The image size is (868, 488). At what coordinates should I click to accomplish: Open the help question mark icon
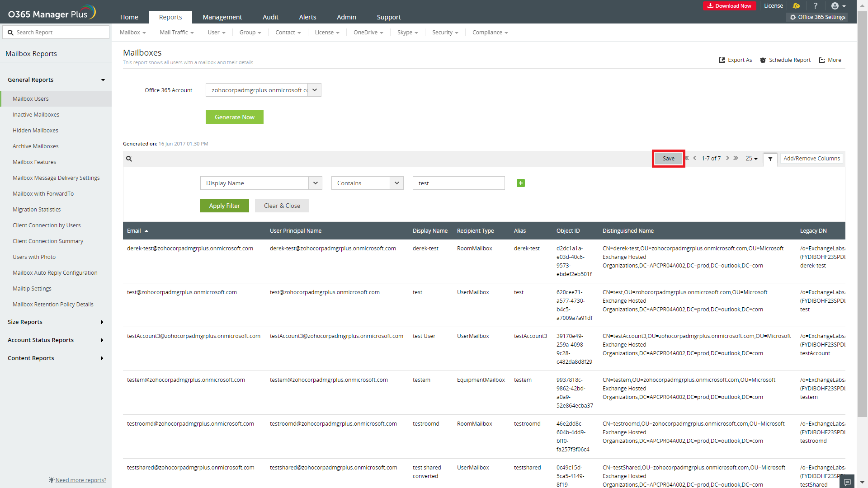tap(816, 6)
